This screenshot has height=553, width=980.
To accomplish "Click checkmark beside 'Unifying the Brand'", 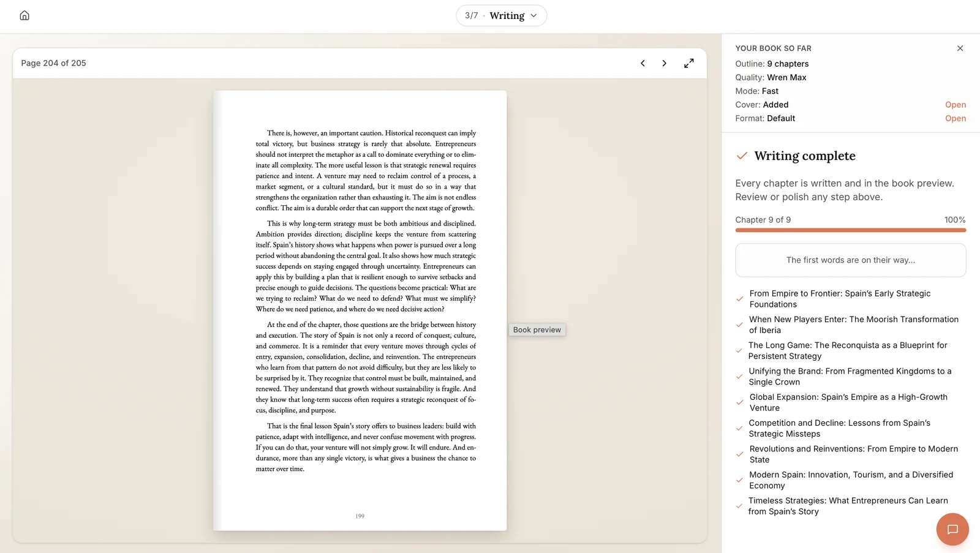I will click(740, 377).
